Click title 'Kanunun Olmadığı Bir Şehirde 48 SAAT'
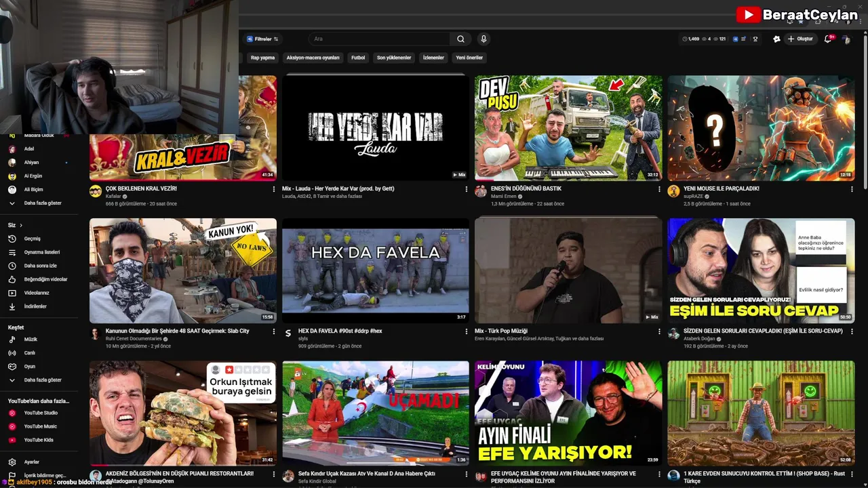Screen dimensions: 868x488 [177, 331]
